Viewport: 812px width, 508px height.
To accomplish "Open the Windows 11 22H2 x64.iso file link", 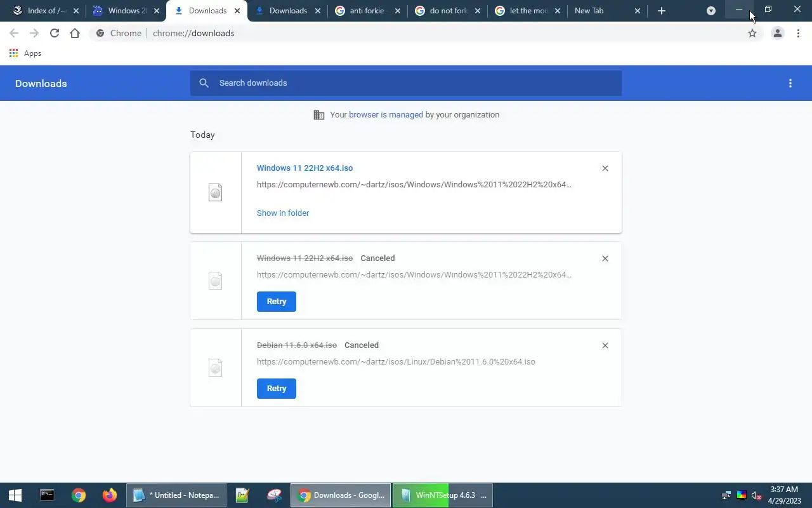I will point(304,168).
